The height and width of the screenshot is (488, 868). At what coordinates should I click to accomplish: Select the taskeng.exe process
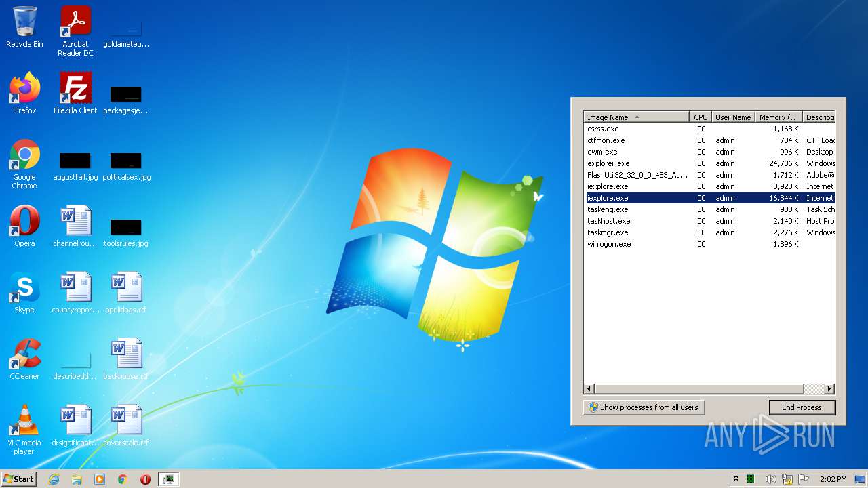710,209
